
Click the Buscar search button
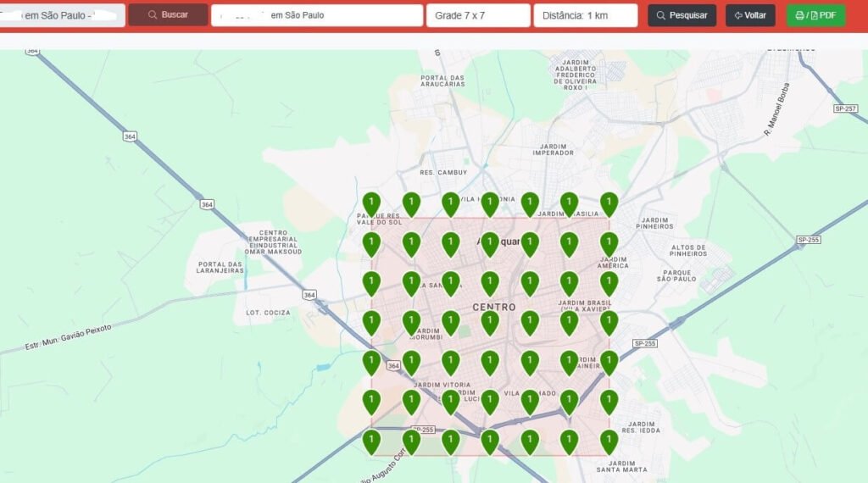[168, 15]
